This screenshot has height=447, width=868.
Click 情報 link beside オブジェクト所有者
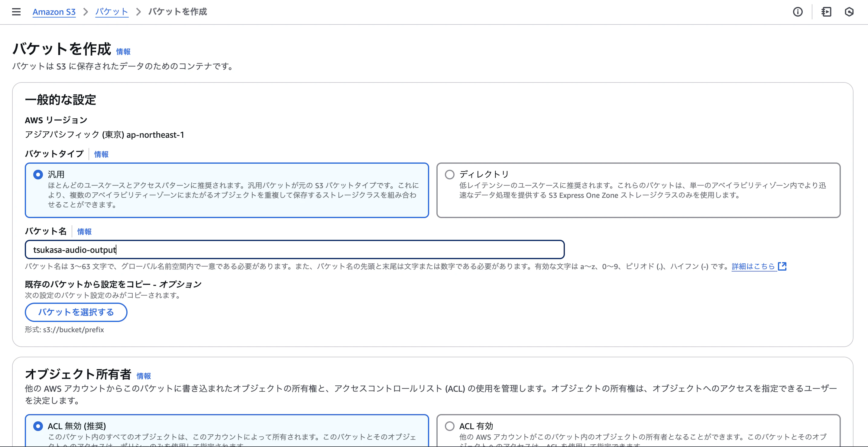(144, 376)
